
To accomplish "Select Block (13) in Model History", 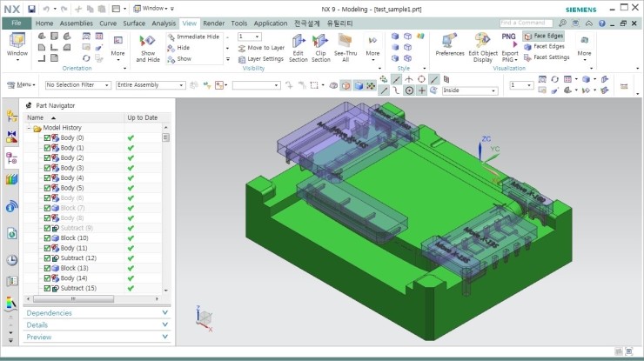I will click(74, 268).
